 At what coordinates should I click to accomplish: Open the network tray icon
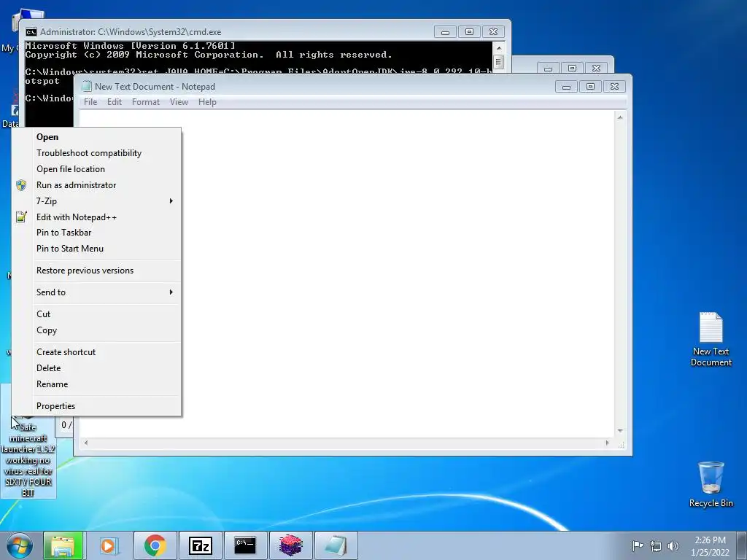point(656,546)
